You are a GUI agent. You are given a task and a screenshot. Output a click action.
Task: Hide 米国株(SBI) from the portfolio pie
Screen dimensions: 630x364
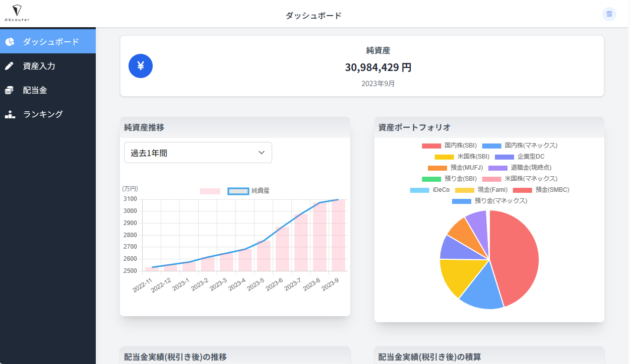(x=458, y=157)
